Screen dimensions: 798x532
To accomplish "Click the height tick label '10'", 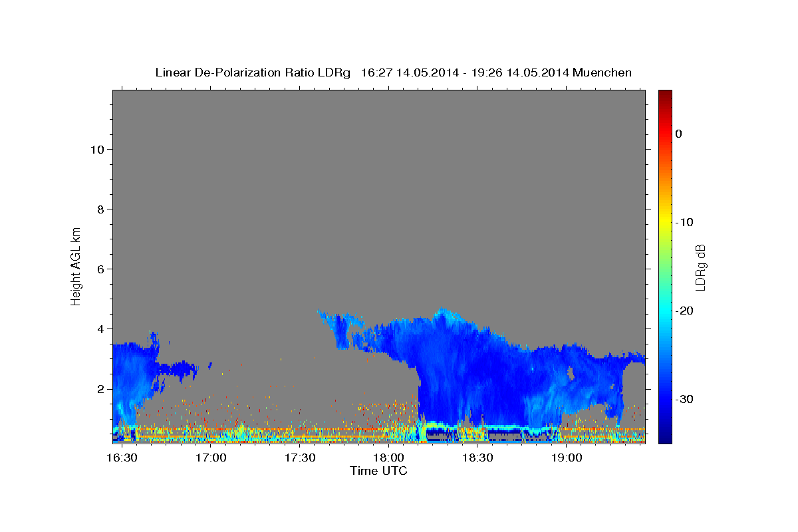I will pos(96,149).
